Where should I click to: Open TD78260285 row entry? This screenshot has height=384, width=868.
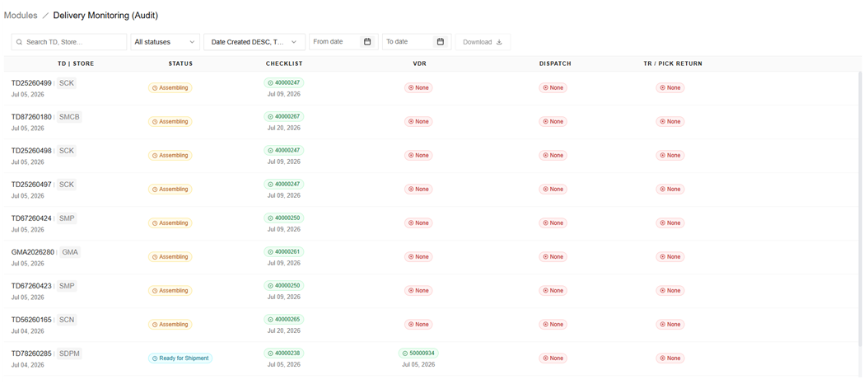click(x=31, y=354)
